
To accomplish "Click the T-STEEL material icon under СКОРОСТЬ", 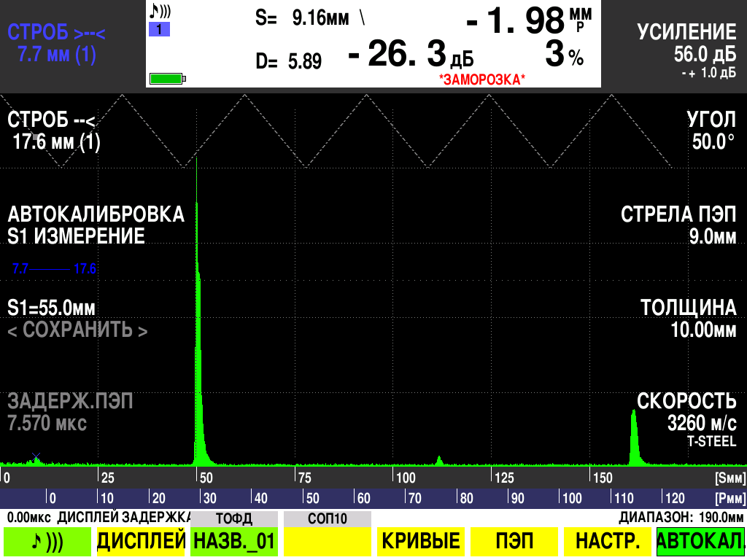I will tap(713, 439).
